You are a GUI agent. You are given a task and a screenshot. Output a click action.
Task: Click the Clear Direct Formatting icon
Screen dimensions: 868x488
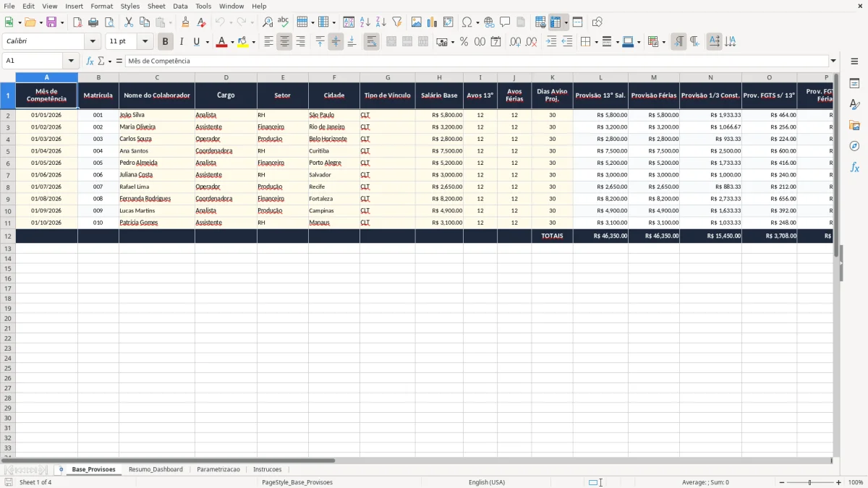click(201, 22)
